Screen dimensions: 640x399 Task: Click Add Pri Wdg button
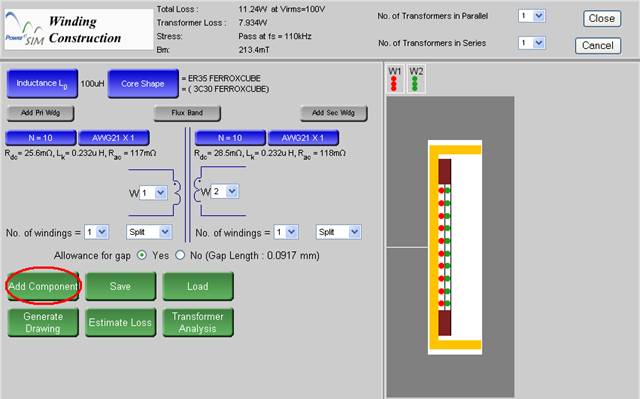(40, 113)
